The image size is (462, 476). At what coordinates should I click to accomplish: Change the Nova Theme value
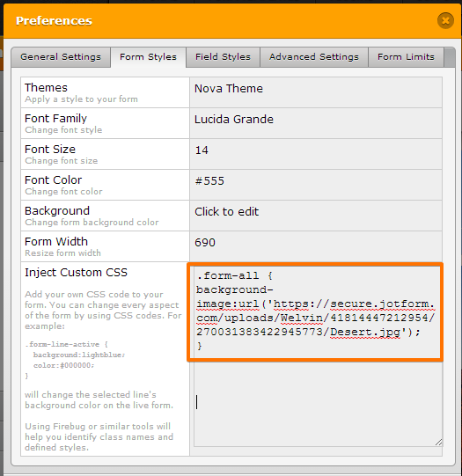click(316, 92)
